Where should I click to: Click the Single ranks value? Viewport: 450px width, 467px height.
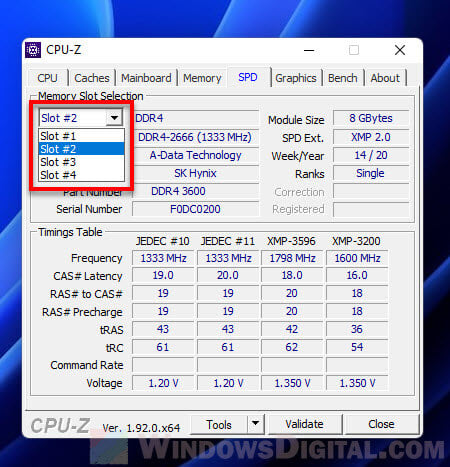[x=371, y=173]
